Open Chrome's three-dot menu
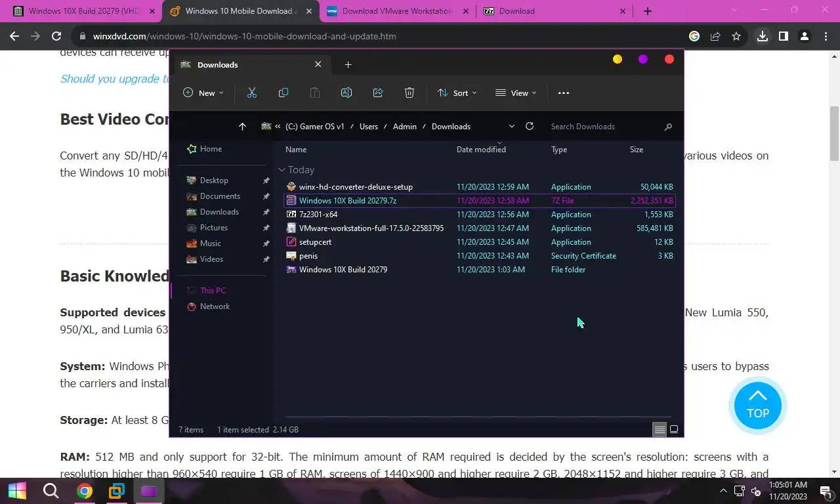Image resolution: width=840 pixels, height=504 pixels. (x=826, y=36)
